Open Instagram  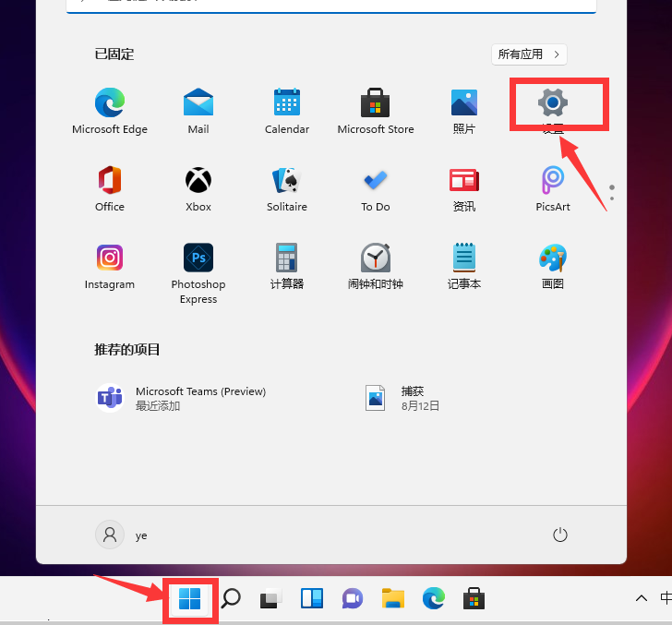coord(110,266)
